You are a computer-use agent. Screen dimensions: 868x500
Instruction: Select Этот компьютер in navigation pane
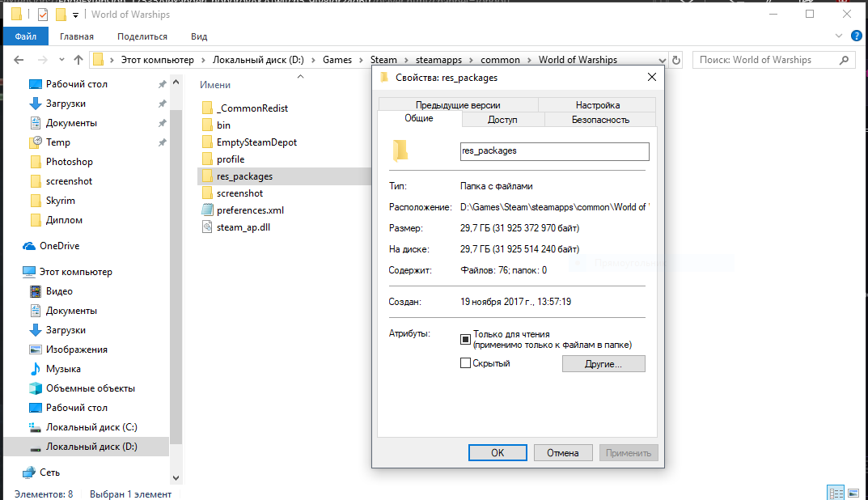[75, 272]
